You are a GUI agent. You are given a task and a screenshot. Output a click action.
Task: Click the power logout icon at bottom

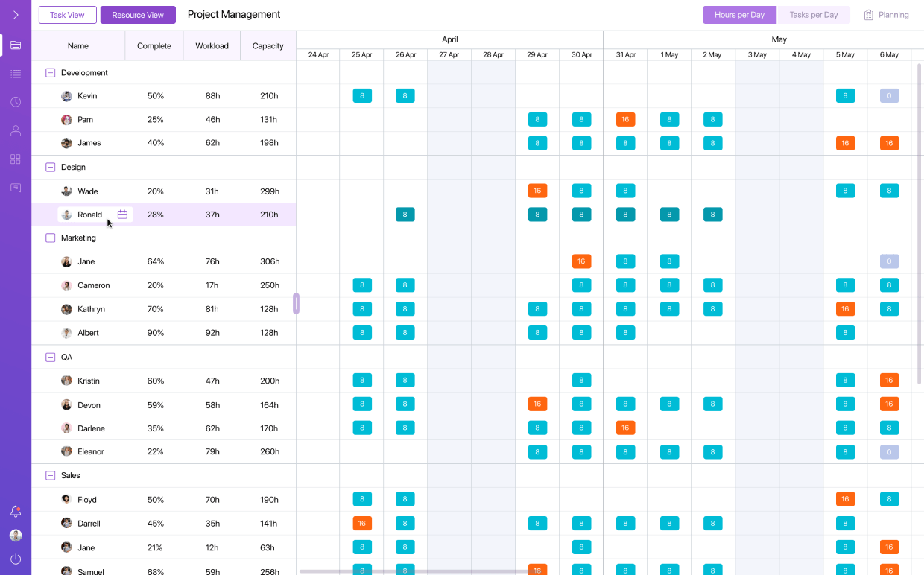point(16,559)
